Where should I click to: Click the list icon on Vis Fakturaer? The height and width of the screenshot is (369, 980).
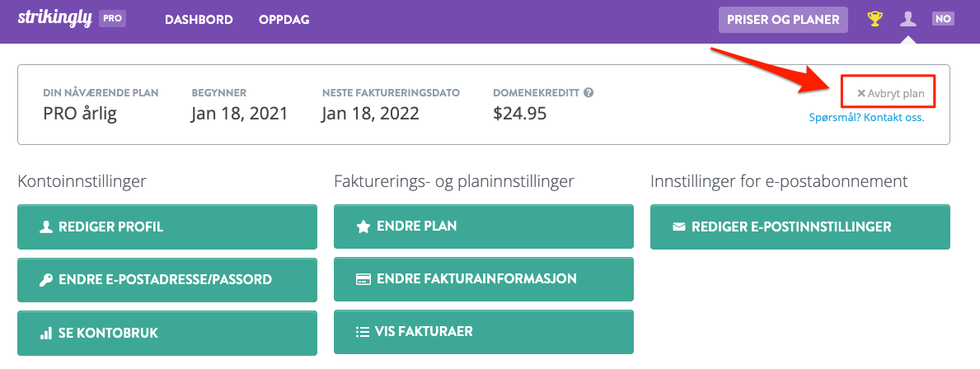[363, 332]
